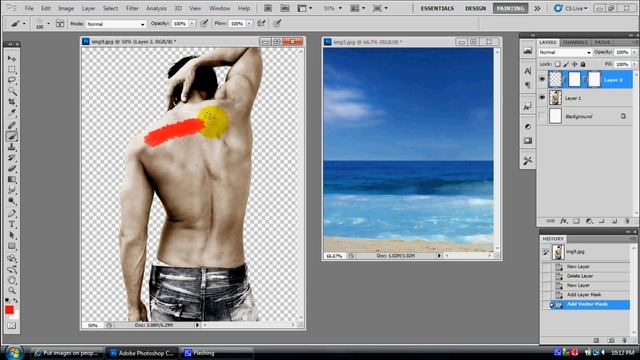Click Delete layer trash icon in Layers panel
This screenshot has width=640, height=360.
pos(627,221)
